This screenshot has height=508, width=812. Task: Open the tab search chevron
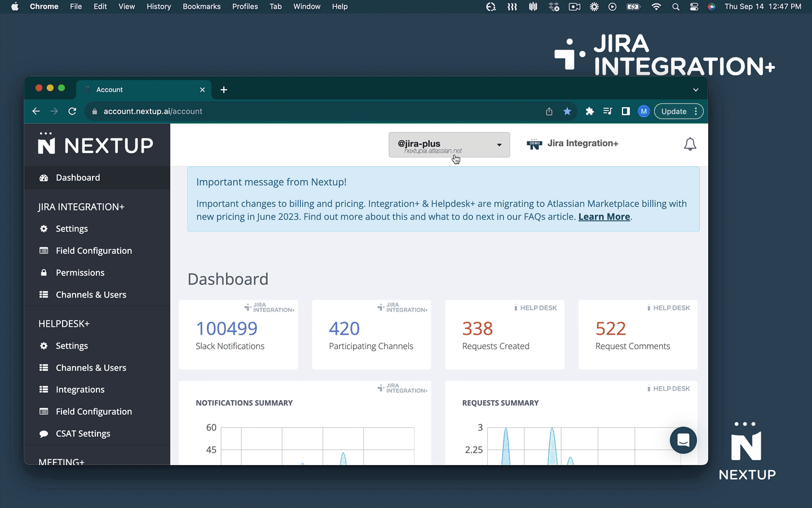pyautogui.click(x=696, y=90)
